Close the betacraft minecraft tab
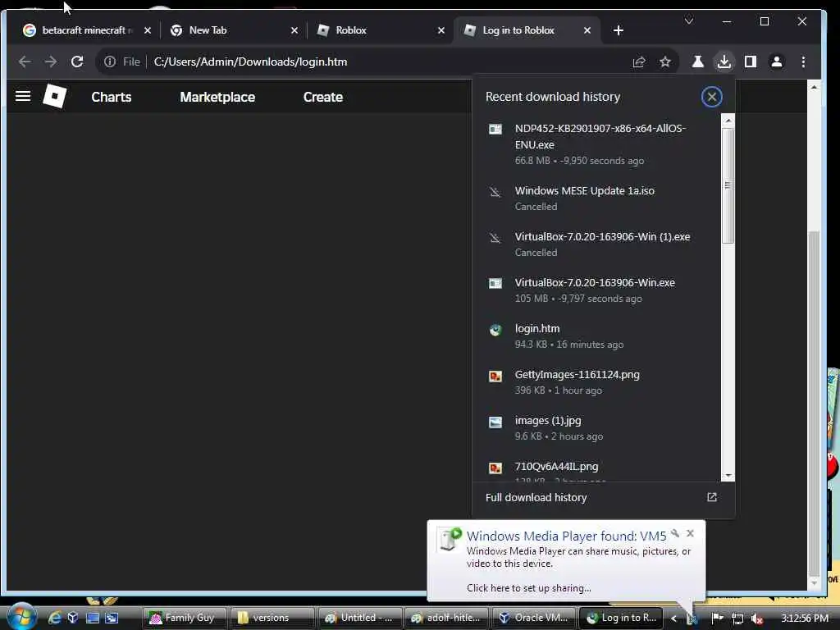840x630 pixels. (148, 30)
